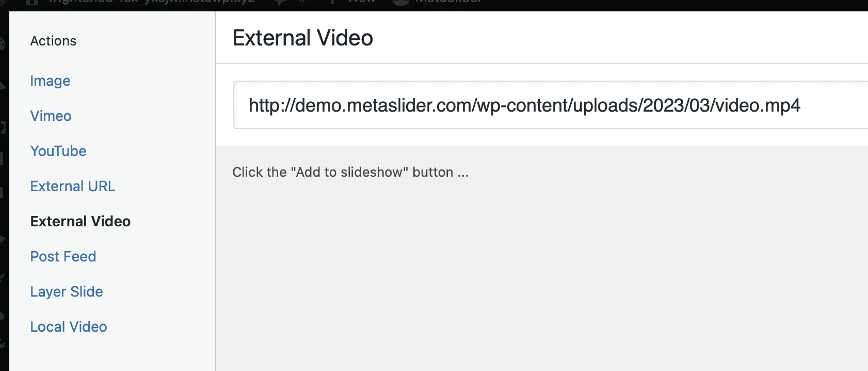Select the Image action
The height and width of the screenshot is (371, 868).
click(50, 81)
